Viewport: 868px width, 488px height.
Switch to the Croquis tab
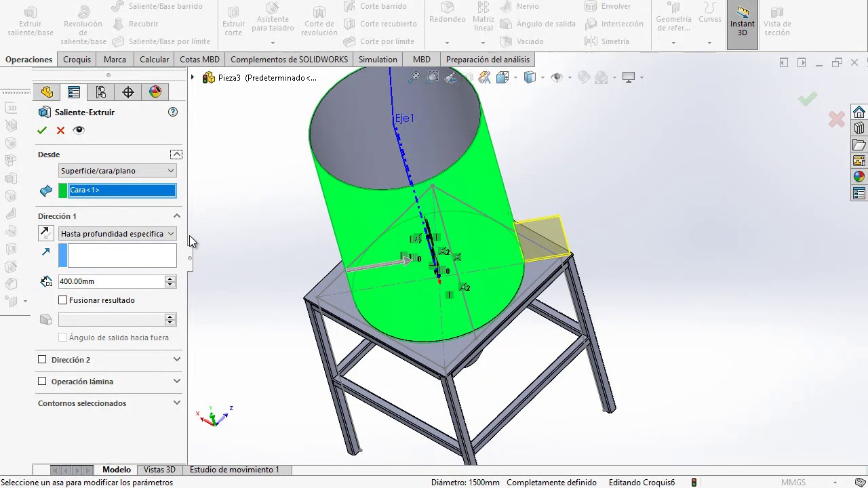tap(77, 60)
